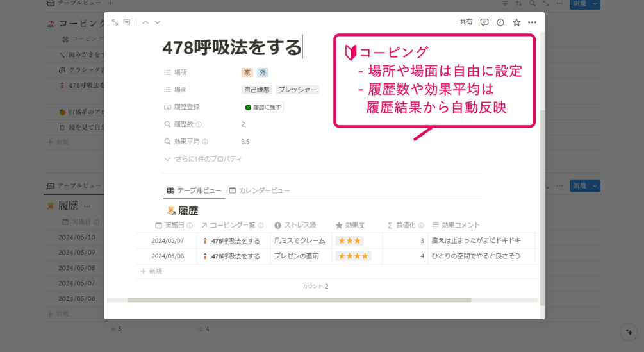
Task: Click comment ひとりの空間でやると良さそう
Action: 476,256
